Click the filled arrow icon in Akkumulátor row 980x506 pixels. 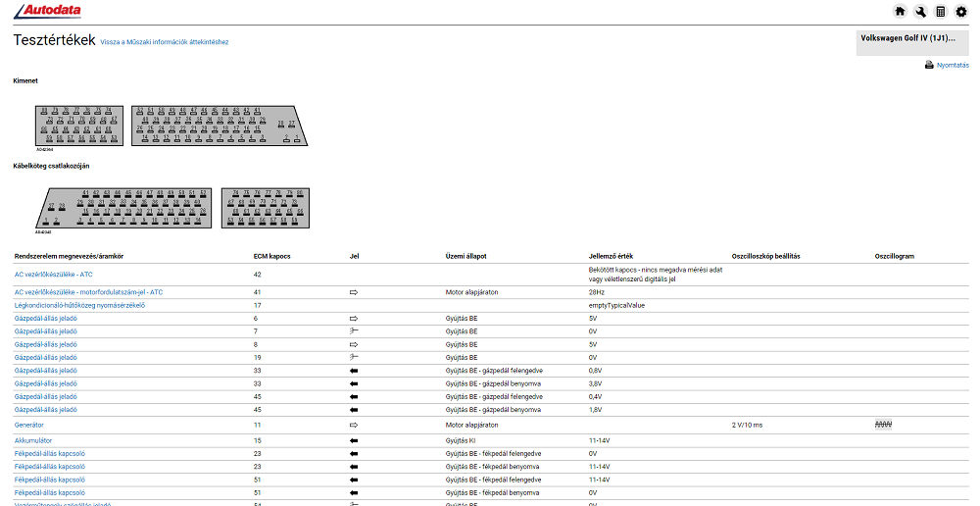point(354,440)
